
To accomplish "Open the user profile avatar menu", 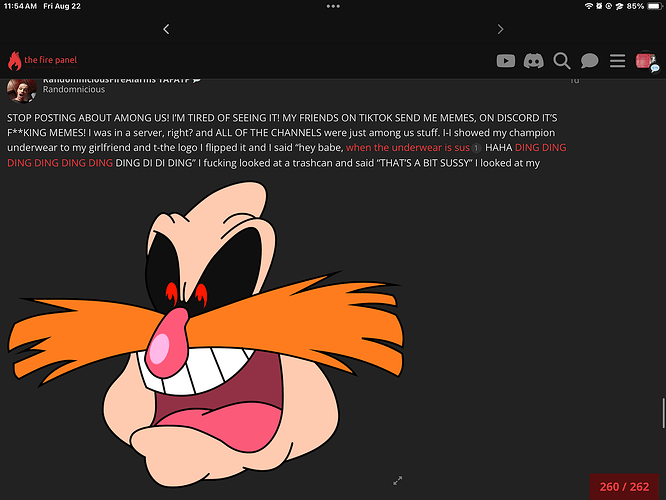I will coord(645,61).
